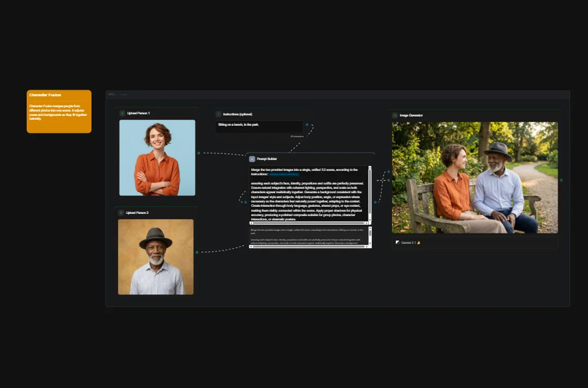Click the banana emoji next to Gemini 3.1
The width and height of the screenshot is (588, 388).
point(418,243)
